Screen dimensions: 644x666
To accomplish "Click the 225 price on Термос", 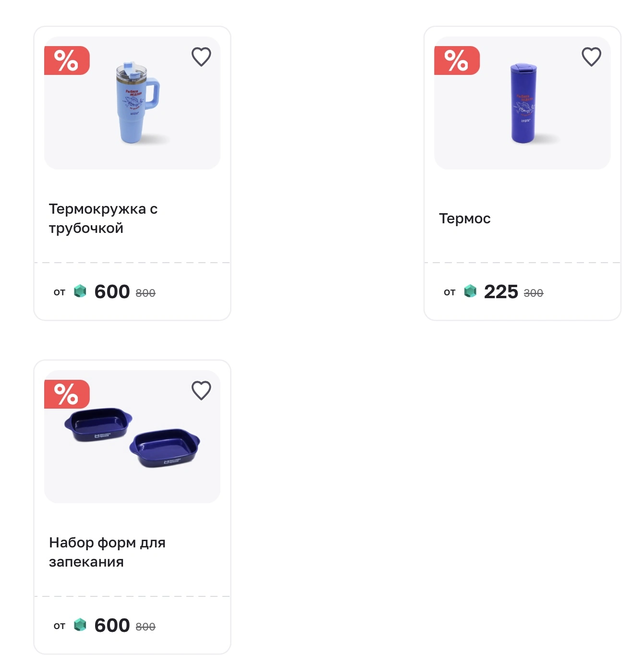I will tap(501, 291).
